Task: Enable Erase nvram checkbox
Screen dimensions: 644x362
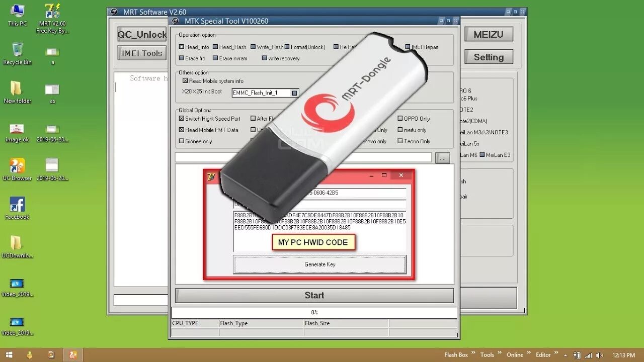Action: tap(215, 58)
